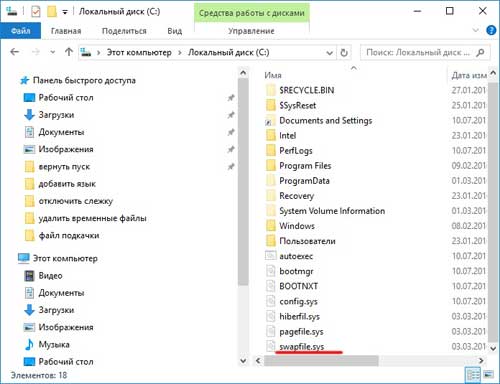Click the horizontal scrollbar thumb in file list
The image size is (500, 384).
[321, 360]
